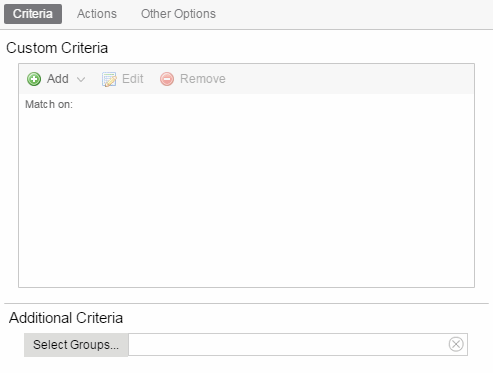Switch to the Criteria tab
The height and width of the screenshot is (373, 493).
[33, 14]
